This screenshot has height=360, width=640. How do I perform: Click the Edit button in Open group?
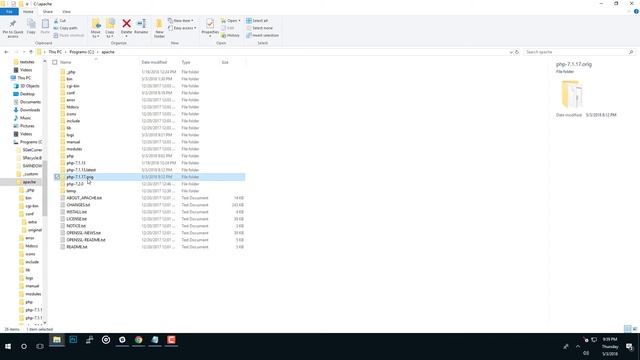click(x=228, y=28)
